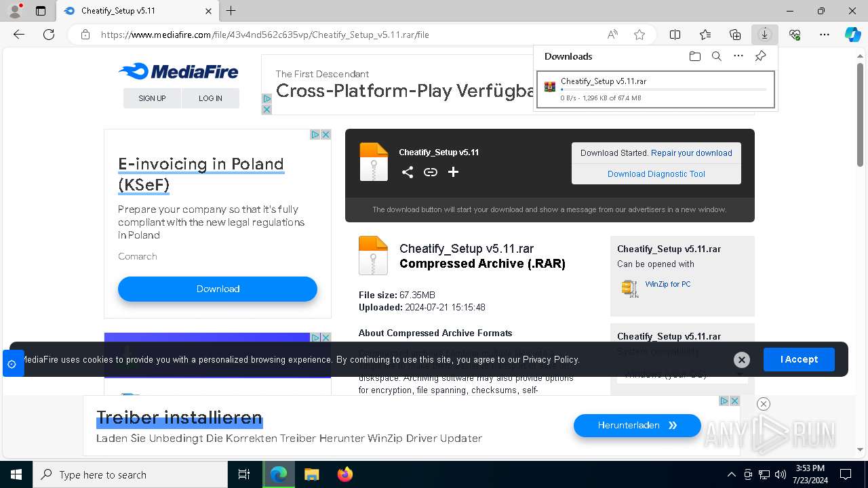
Task: Click the MediaFire logo
Action: point(178,72)
